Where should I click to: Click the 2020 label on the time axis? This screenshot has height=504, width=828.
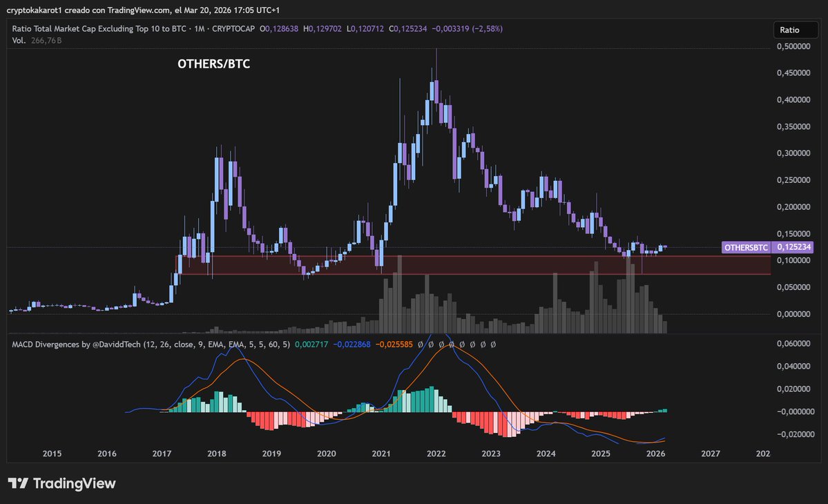point(327,454)
